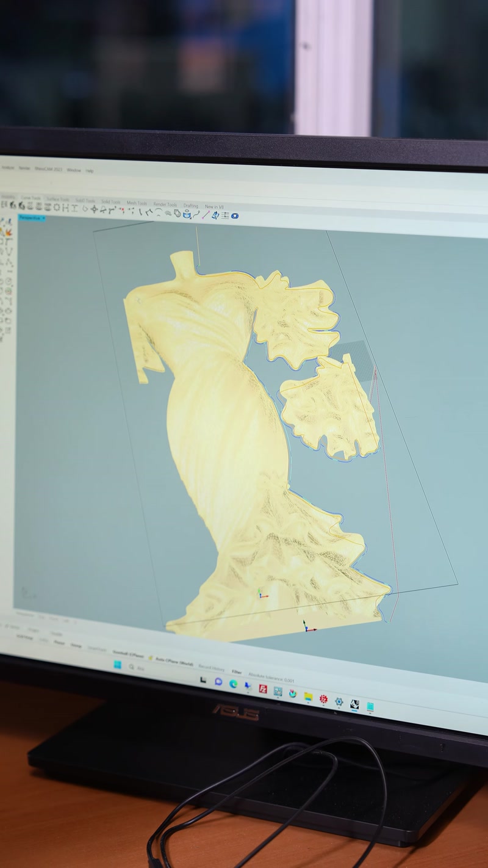Toggle the Planar status bar option
Screen dimensions: 488x868
pyautogui.click(x=59, y=642)
